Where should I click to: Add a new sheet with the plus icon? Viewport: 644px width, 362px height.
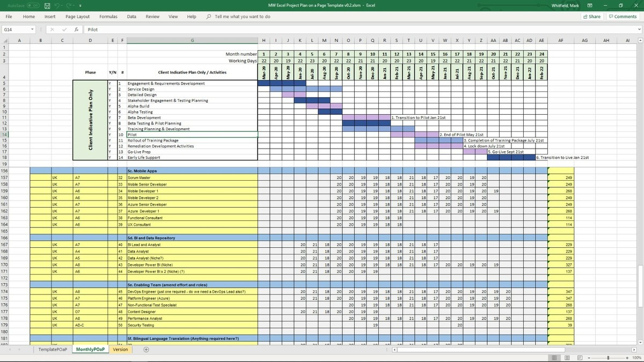tap(146, 350)
